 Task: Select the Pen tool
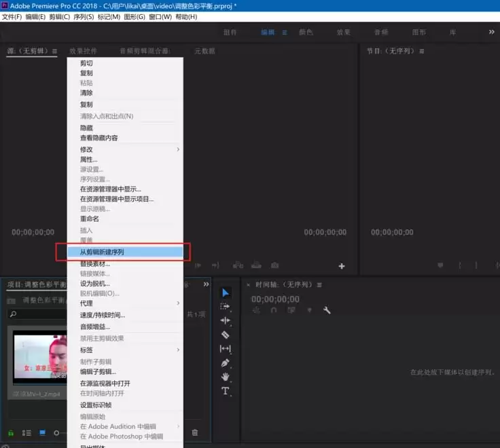tap(226, 363)
